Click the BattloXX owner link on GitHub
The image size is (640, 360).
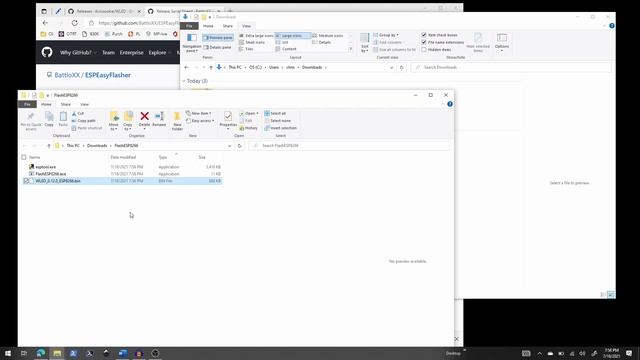click(67, 75)
